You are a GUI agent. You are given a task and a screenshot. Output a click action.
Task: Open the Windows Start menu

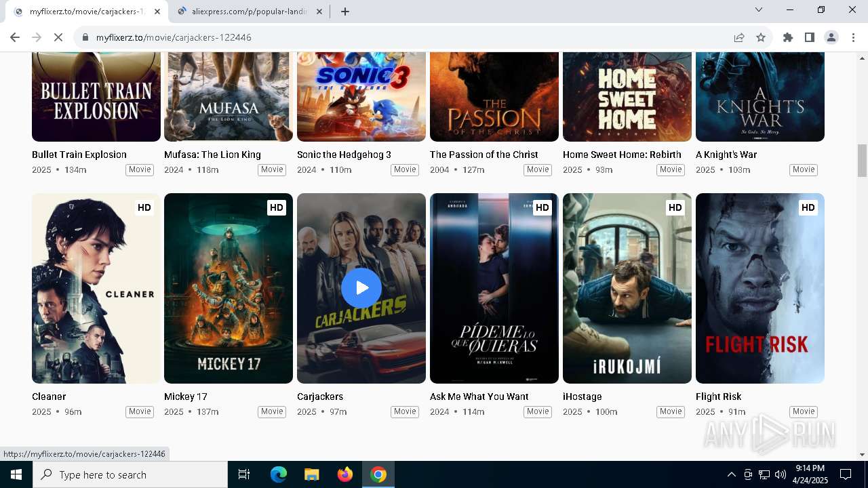pyautogui.click(x=16, y=474)
